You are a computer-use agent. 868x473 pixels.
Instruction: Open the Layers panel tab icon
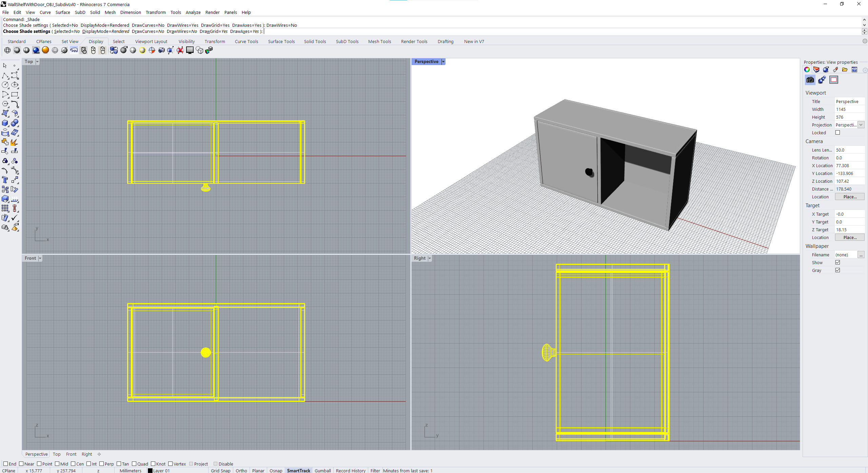(816, 70)
